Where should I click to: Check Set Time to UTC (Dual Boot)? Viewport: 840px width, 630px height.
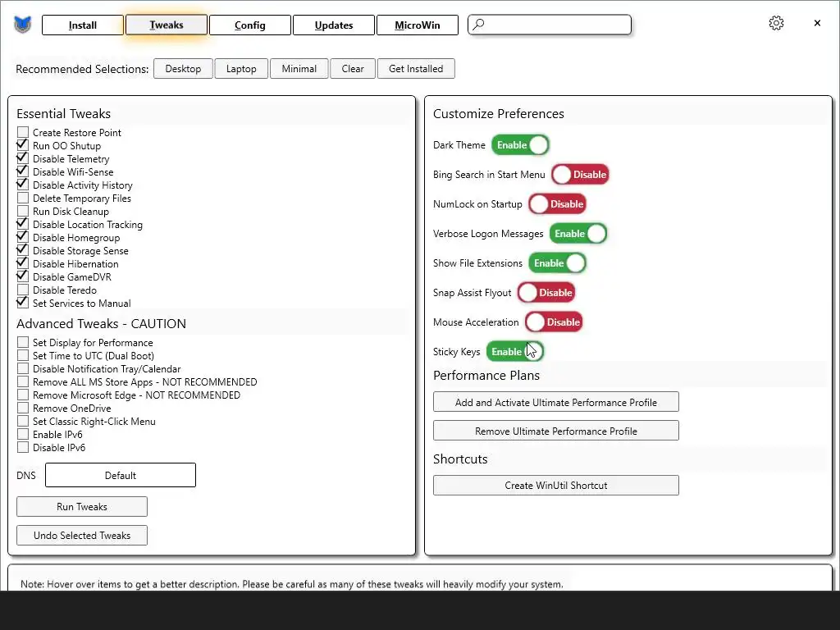pos(22,355)
